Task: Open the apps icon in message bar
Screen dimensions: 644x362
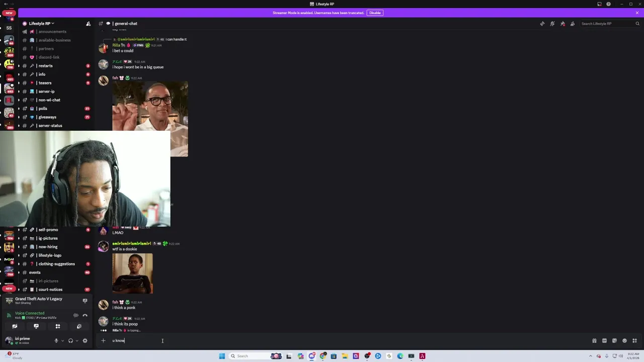Action: [x=634, y=340]
